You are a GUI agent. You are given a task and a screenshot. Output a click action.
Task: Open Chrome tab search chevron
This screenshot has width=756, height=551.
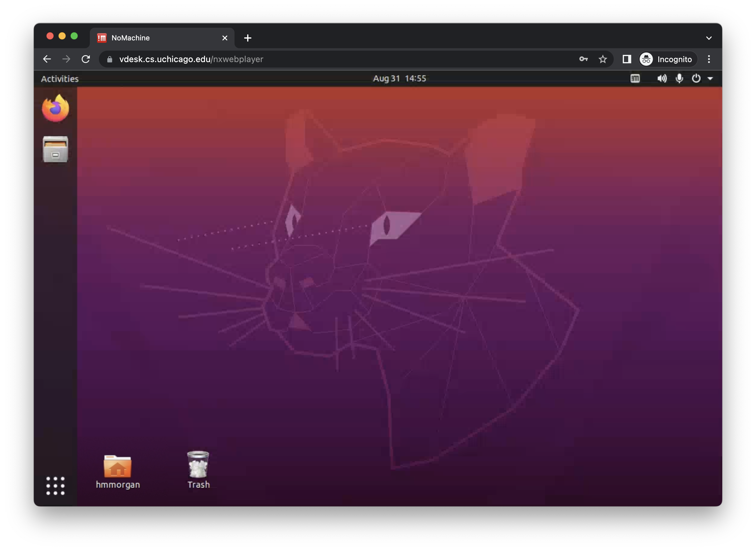click(709, 38)
